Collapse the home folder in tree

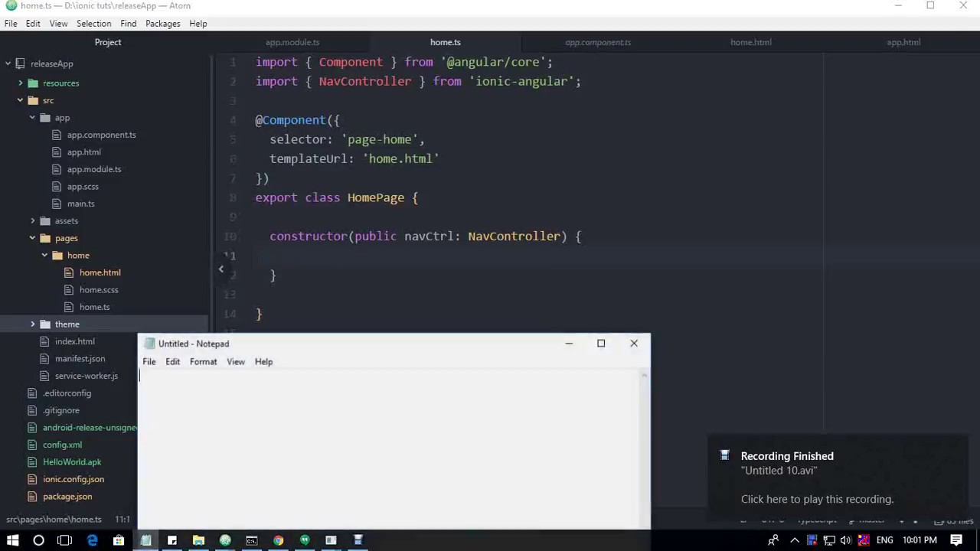(x=45, y=256)
